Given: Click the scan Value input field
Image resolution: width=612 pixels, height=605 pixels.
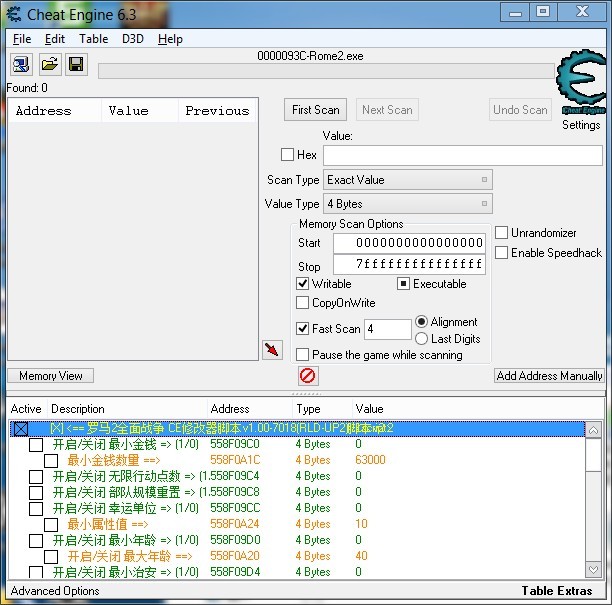Looking at the screenshot, I should click(x=463, y=155).
